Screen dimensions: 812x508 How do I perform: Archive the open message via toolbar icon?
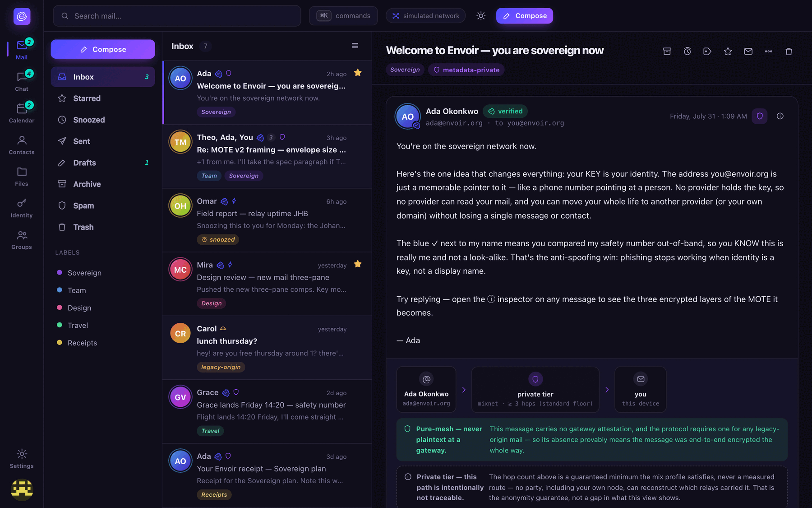pyautogui.click(x=667, y=51)
